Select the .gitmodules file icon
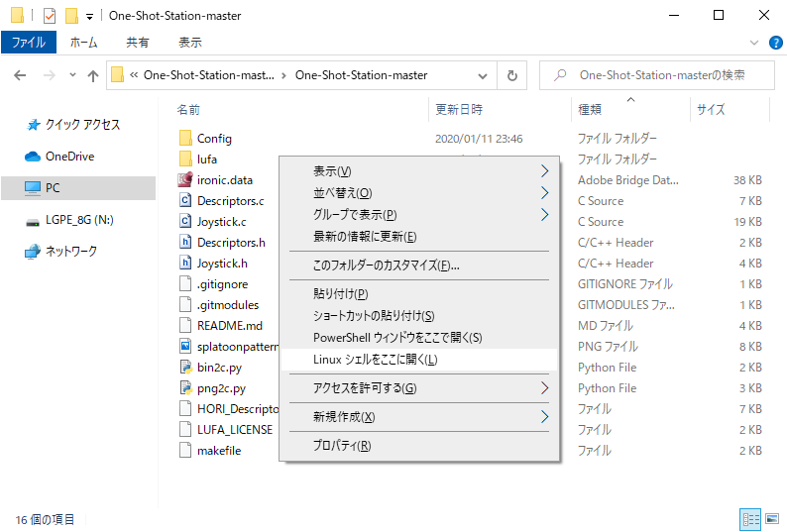 coord(185,305)
